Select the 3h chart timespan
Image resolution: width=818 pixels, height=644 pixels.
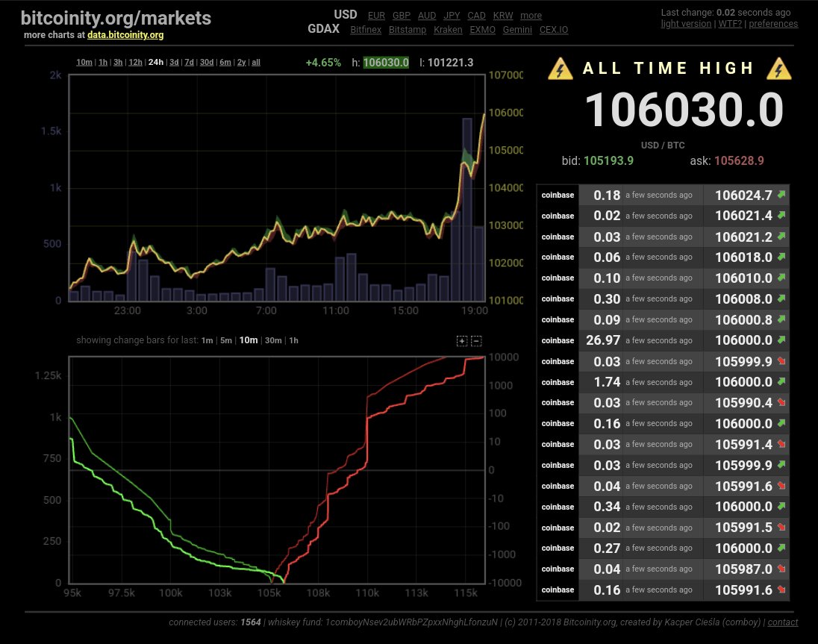click(118, 62)
